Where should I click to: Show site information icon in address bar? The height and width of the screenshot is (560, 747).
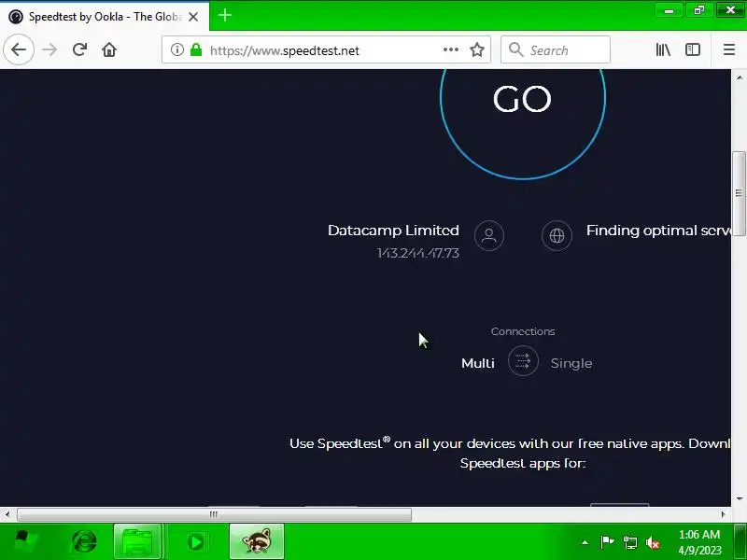(176, 49)
